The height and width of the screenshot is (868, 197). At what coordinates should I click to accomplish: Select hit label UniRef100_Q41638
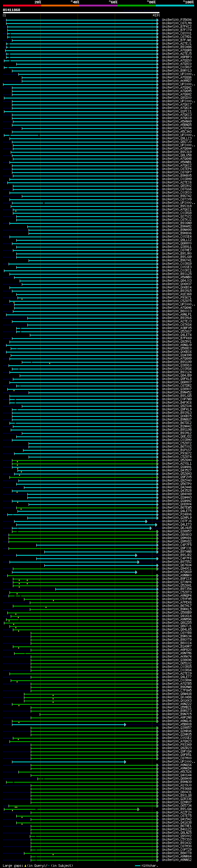click(176, 822)
